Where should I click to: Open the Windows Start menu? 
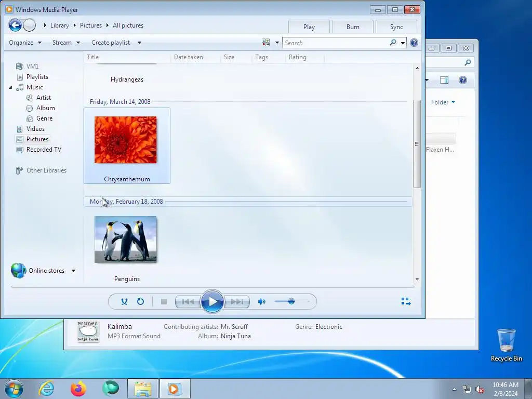(14, 389)
